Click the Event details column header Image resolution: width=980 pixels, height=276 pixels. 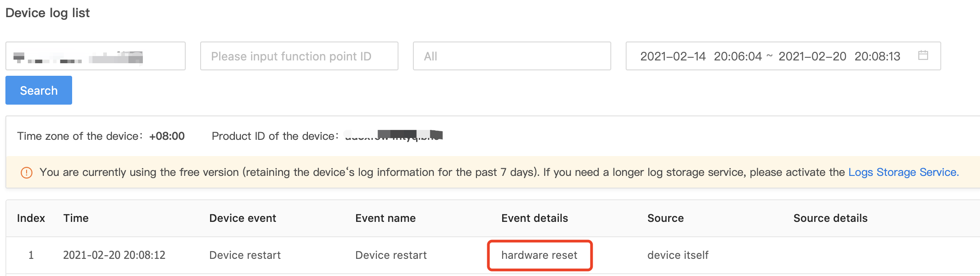pos(535,218)
